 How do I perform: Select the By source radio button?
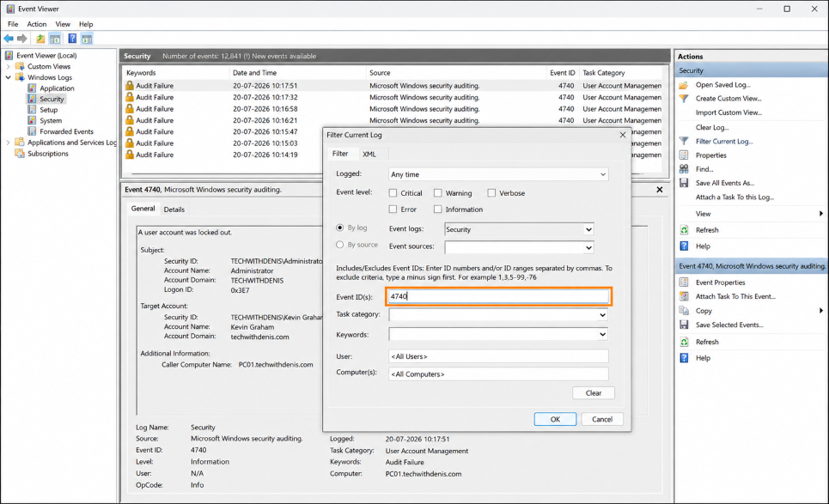click(340, 245)
